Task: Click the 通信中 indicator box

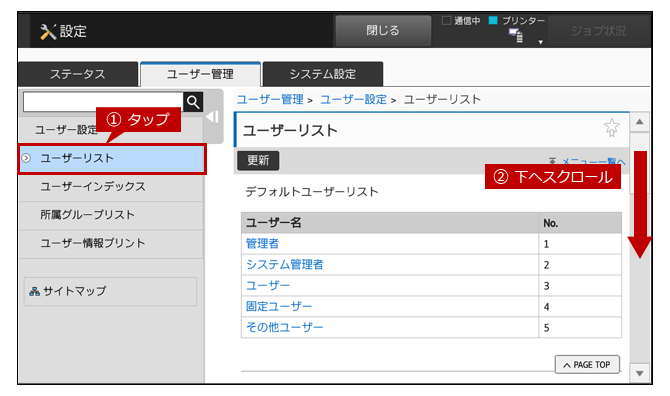Action: (x=447, y=20)
